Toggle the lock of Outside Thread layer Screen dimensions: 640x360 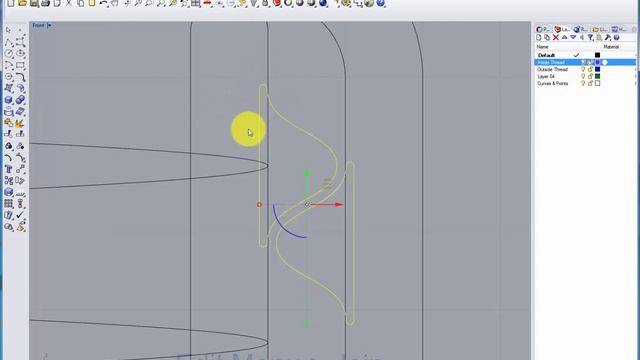click(x=590, y=69)
